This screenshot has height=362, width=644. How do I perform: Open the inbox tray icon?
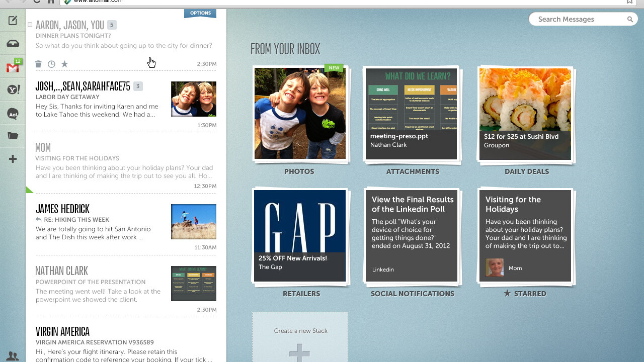pyautogui.click(x=13, y=44)
